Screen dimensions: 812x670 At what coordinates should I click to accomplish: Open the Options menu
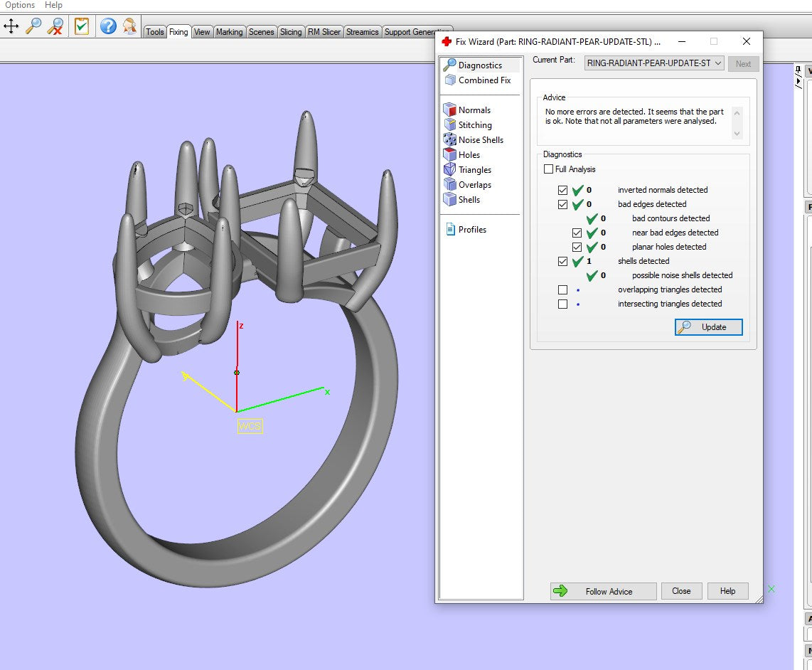20,5
